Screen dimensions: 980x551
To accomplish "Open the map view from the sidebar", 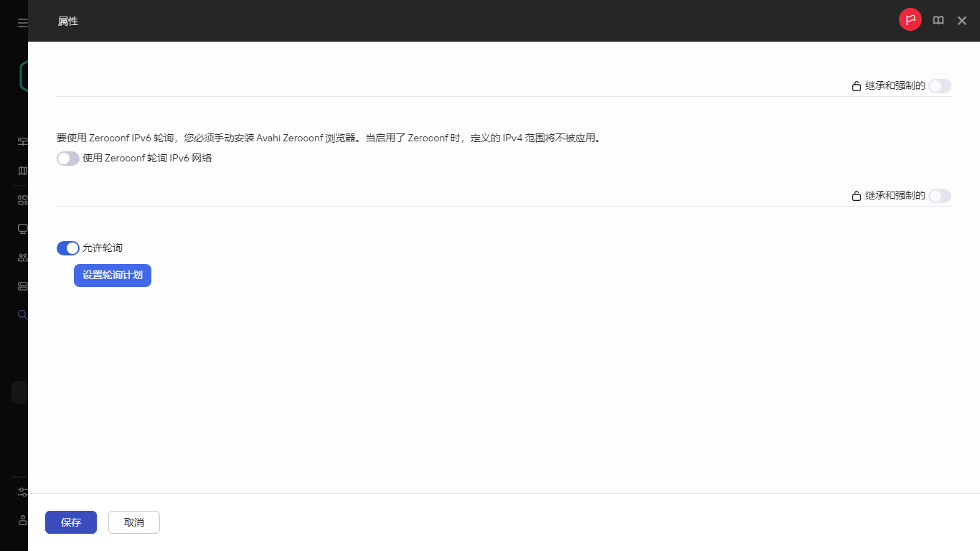I will 22,170.
